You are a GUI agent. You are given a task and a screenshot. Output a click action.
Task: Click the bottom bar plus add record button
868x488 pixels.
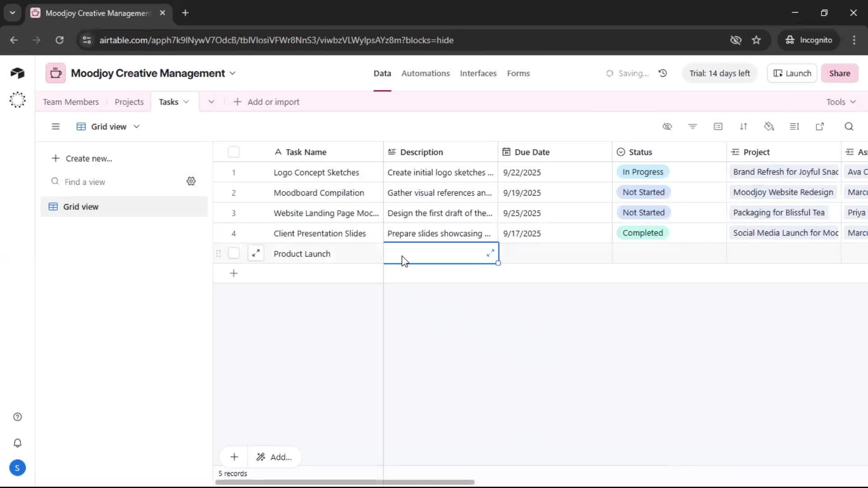[x=234, y=457]
